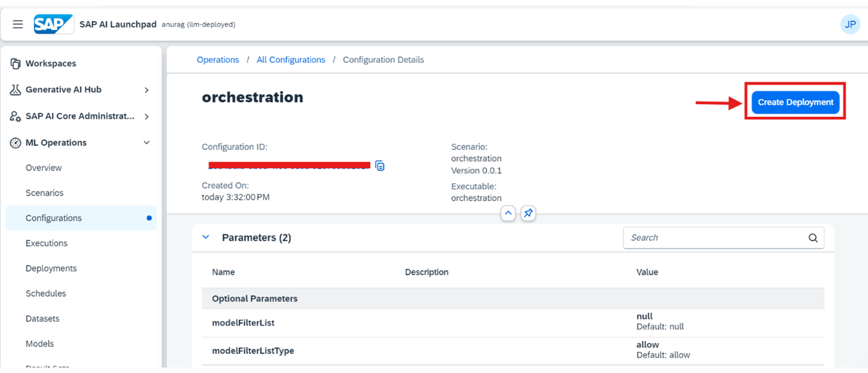Collapse the ML Operations section
The height and width of the screenshot is (373, 868).
point(146,143)
